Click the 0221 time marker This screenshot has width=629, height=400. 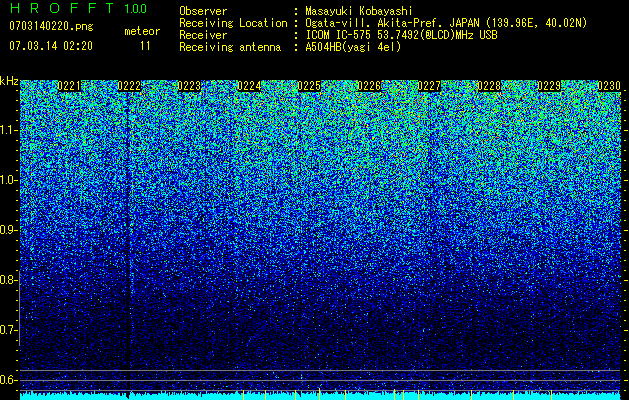tap(69, 86)
